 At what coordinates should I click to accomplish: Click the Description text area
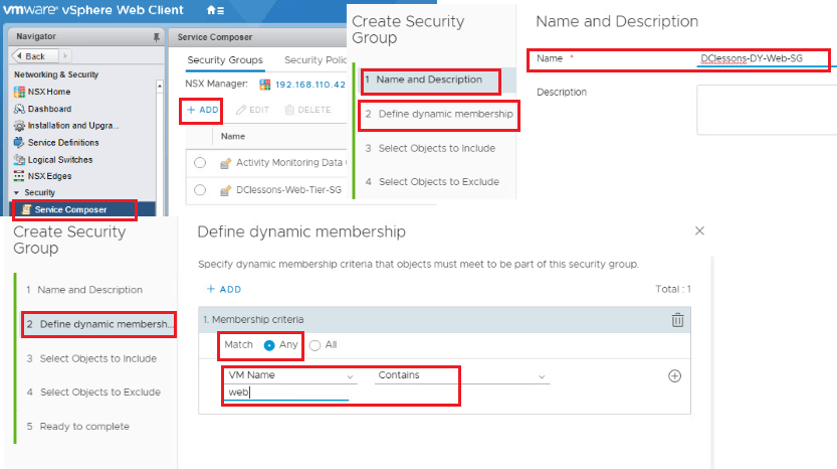click(767, 110)
